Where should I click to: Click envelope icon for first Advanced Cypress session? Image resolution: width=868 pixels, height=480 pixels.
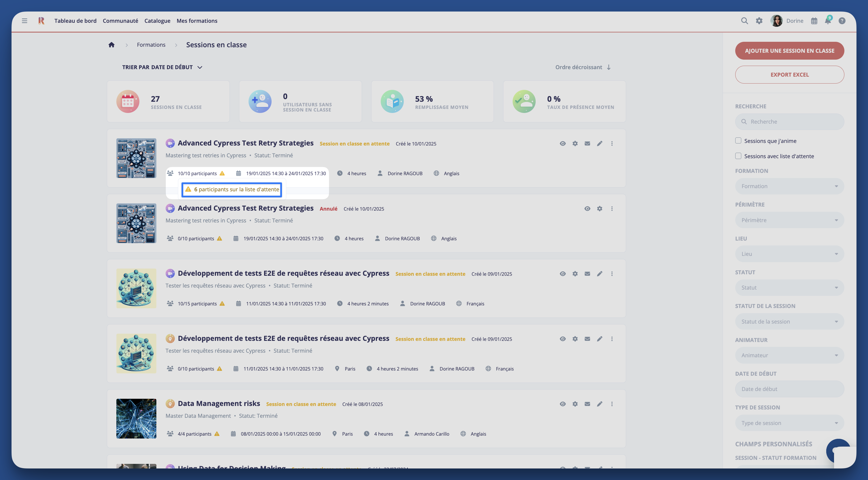coord(587,143)
